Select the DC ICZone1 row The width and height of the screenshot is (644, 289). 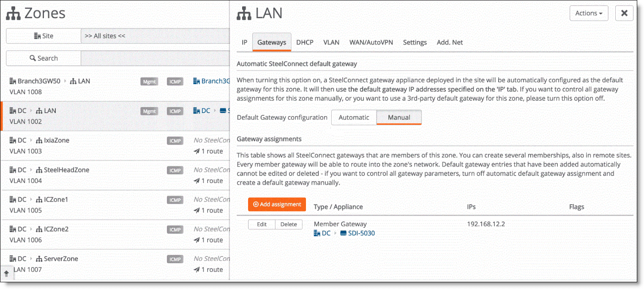pos(115,205)
